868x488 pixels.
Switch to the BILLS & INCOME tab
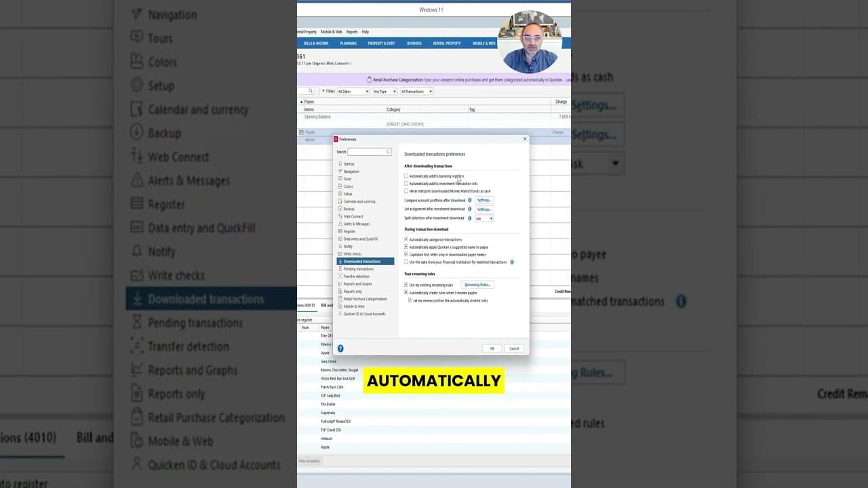(316, 43)
